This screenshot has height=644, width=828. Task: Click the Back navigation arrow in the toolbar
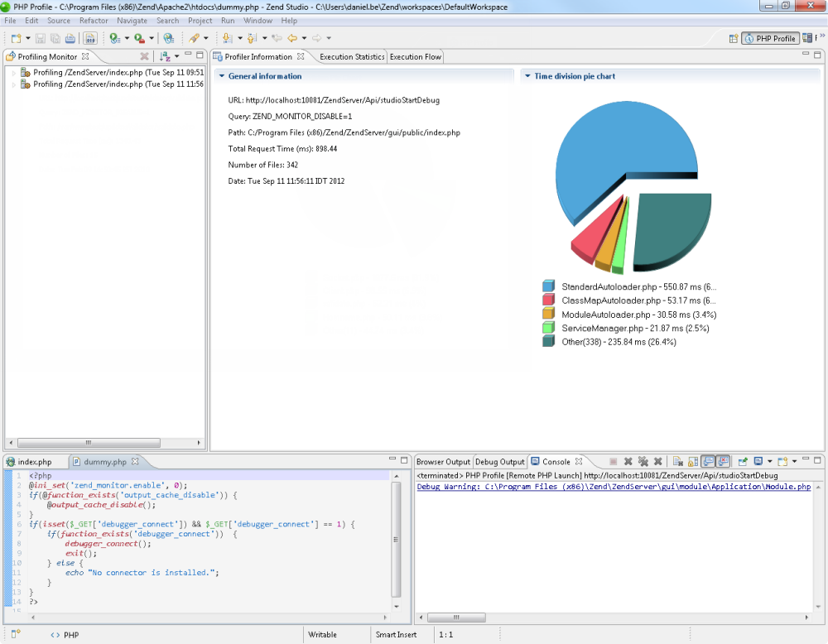pos(291,38)
